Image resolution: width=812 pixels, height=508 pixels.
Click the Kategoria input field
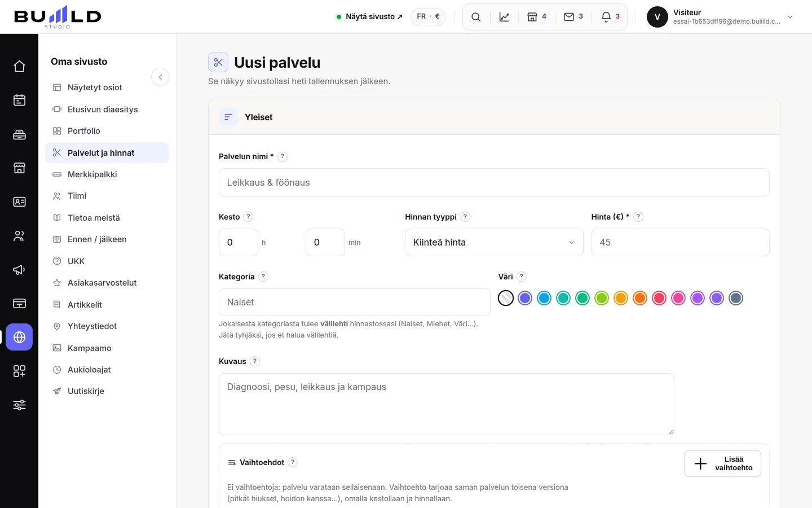point(355,303)
